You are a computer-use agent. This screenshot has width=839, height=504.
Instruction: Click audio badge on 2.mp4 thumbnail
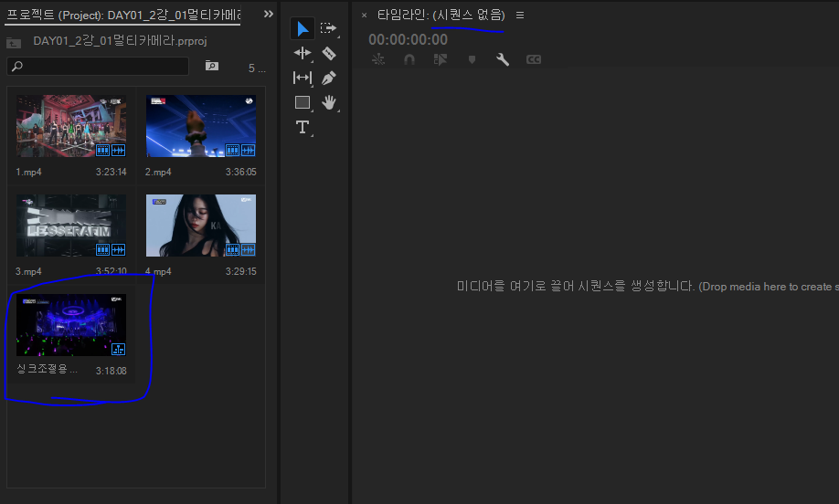(x=248, y=150)
